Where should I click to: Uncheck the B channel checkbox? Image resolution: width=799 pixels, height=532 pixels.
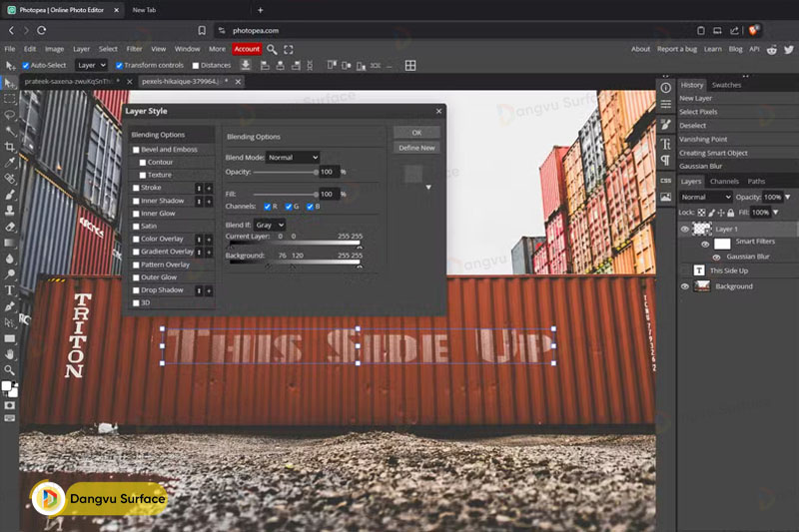[x=310, y=207]
